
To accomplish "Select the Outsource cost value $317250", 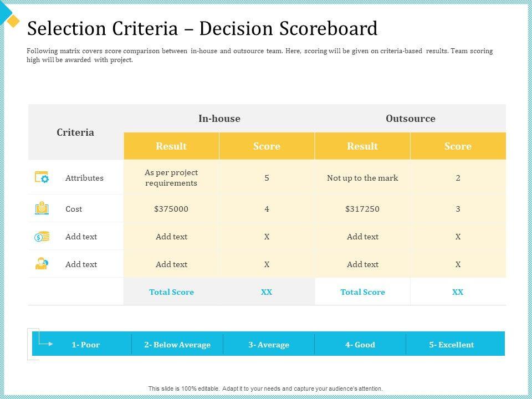I will [x=362, y=209].
